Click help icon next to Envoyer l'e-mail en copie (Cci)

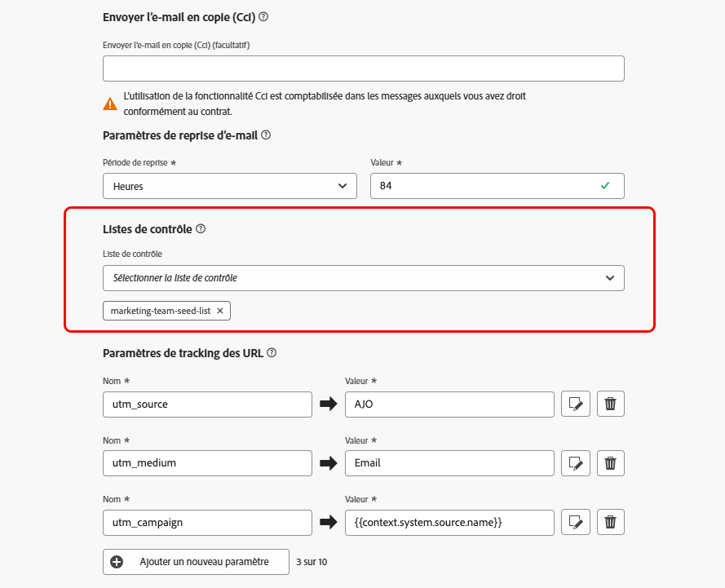tap(263, 17)
